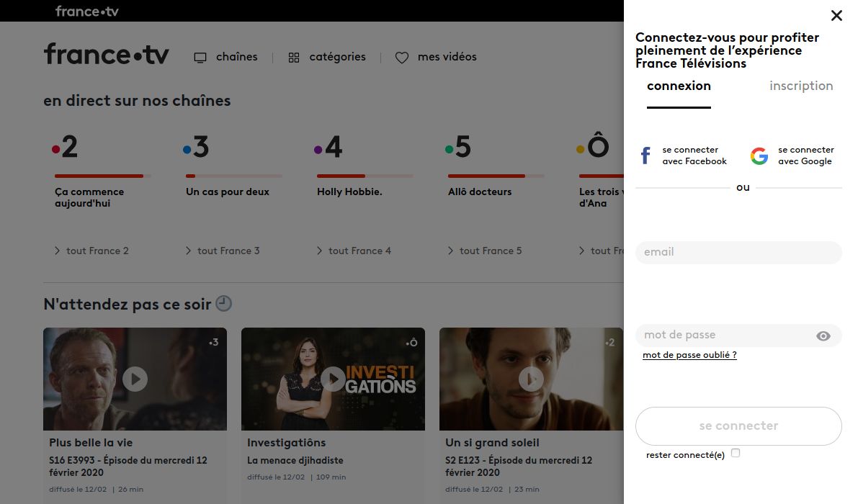Switch to the inscription tab
858x504 pixels.
tap(801, 85)
